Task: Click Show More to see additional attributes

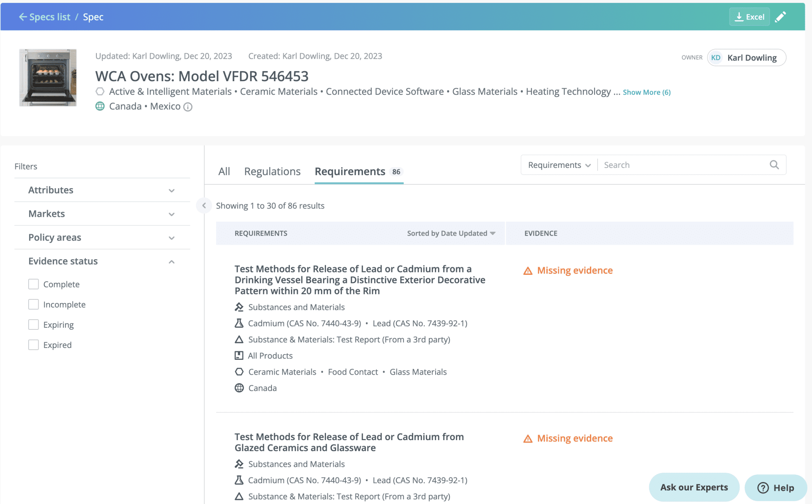Action: tap(646, 92)
